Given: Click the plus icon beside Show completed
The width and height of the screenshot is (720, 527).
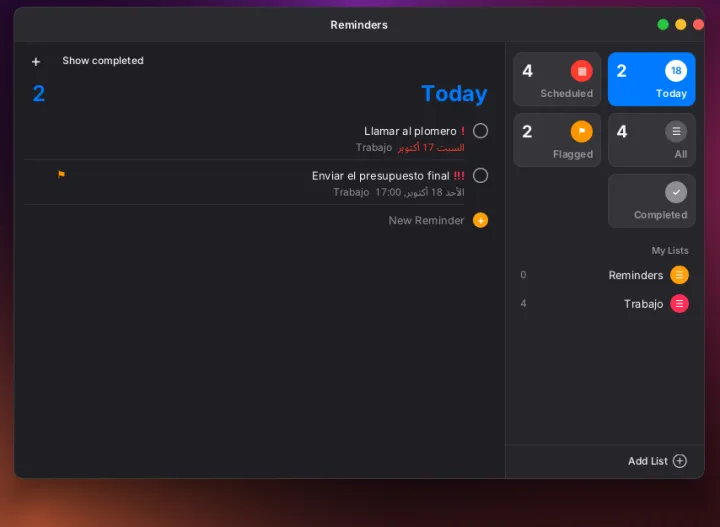Looking at the screenshot, I should click(x=36, y=62).
